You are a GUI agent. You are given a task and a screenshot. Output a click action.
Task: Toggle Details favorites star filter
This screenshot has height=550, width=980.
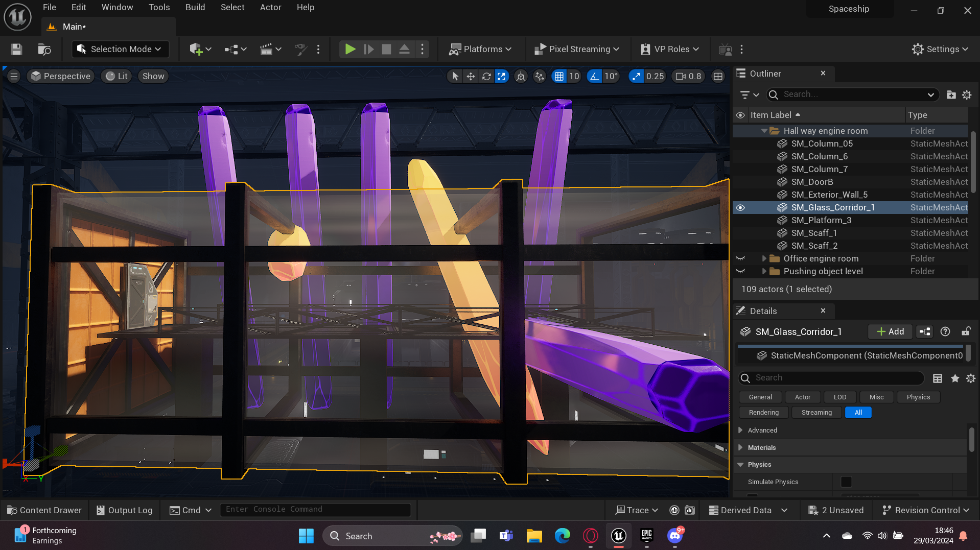[954, 378]
